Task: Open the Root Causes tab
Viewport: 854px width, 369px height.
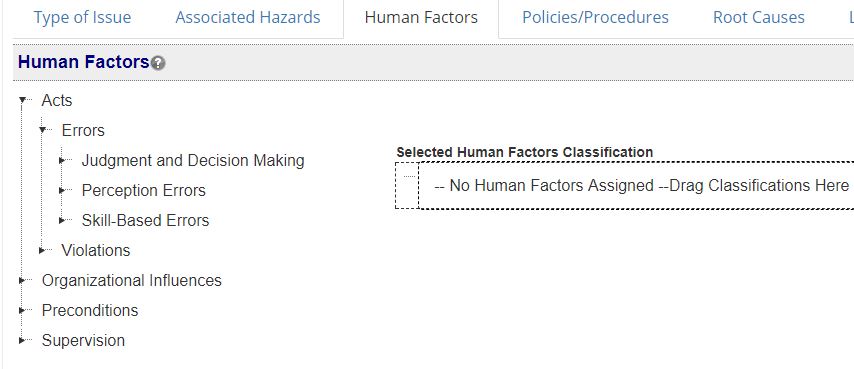Action: (x=759, y=17)
